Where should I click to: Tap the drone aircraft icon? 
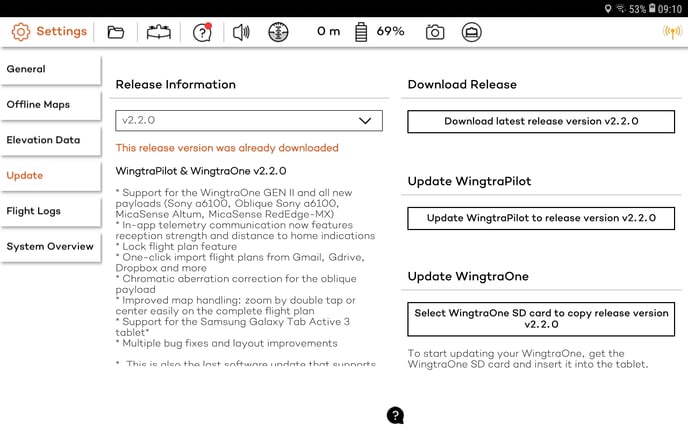(x=159, y=32)
